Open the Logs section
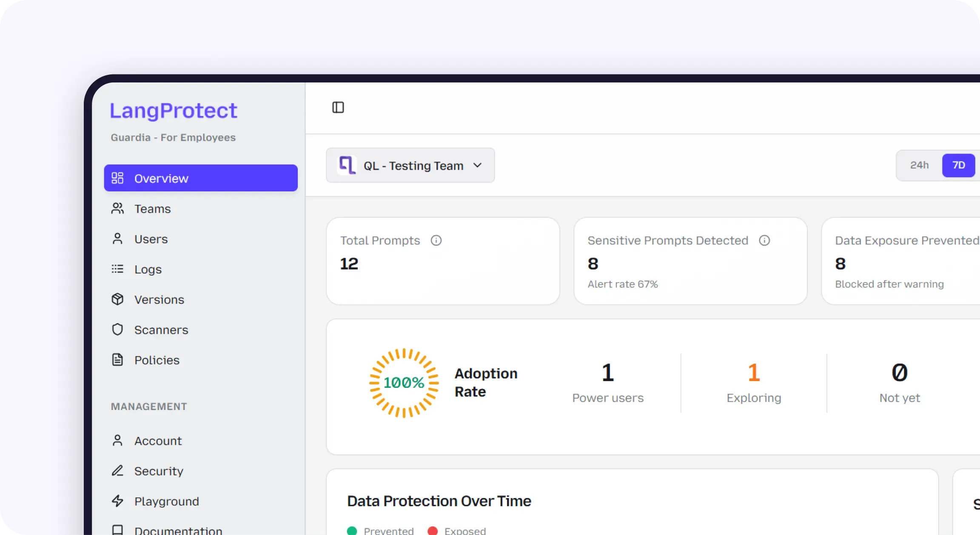Image resolution: width=980 pixels, height=535 pixels. click(x=148, y=269)
